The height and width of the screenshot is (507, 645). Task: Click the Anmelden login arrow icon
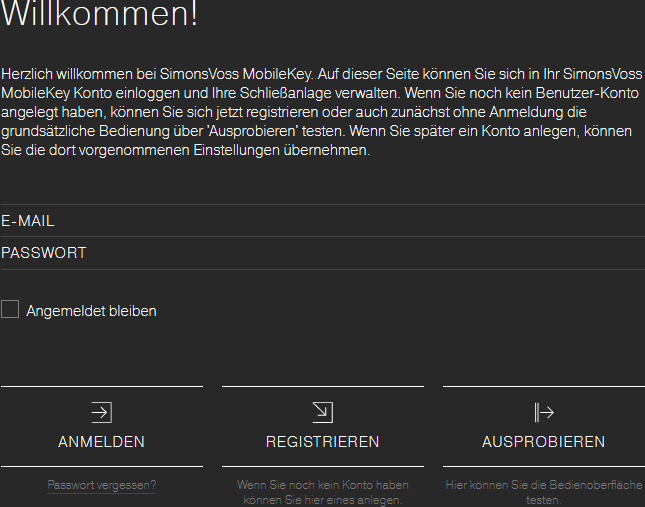pyautogui.click(x=101, y=412)
